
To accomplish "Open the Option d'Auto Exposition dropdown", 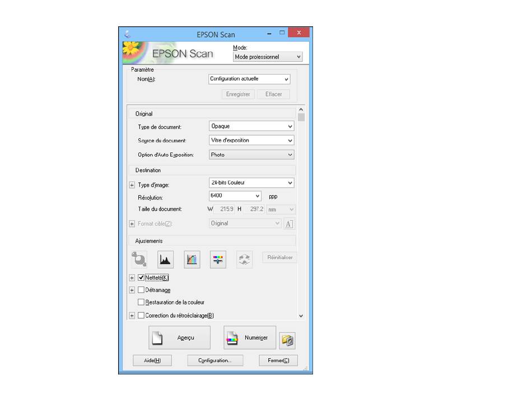I will coord(251,155).
